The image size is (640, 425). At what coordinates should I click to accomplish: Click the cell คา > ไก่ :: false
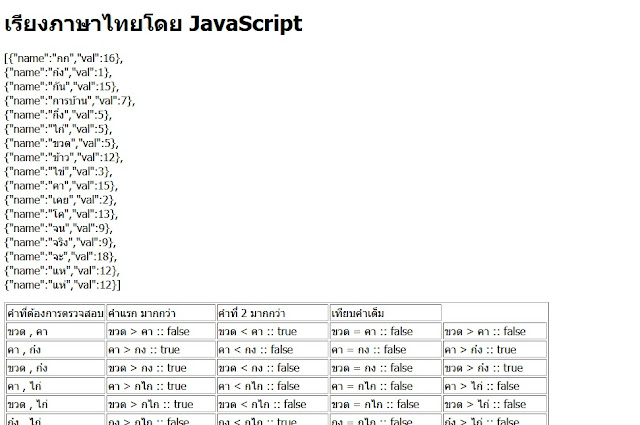[495, 386]
